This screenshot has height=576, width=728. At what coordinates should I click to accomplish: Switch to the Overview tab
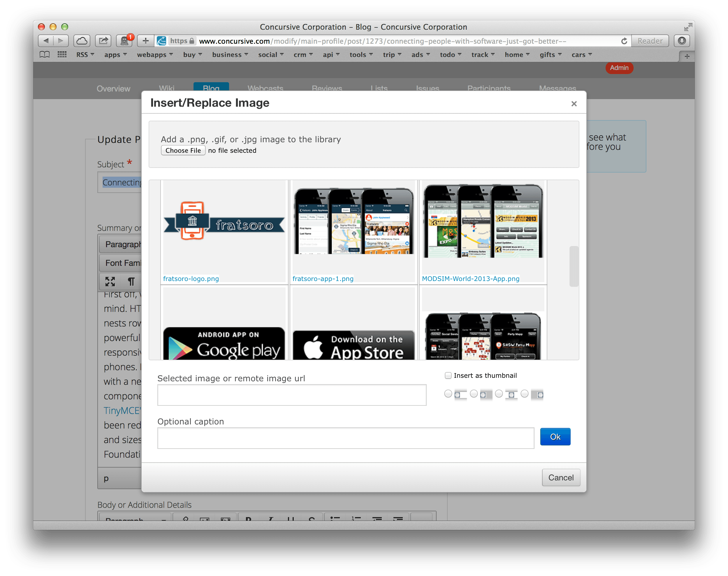pos(113,88)
